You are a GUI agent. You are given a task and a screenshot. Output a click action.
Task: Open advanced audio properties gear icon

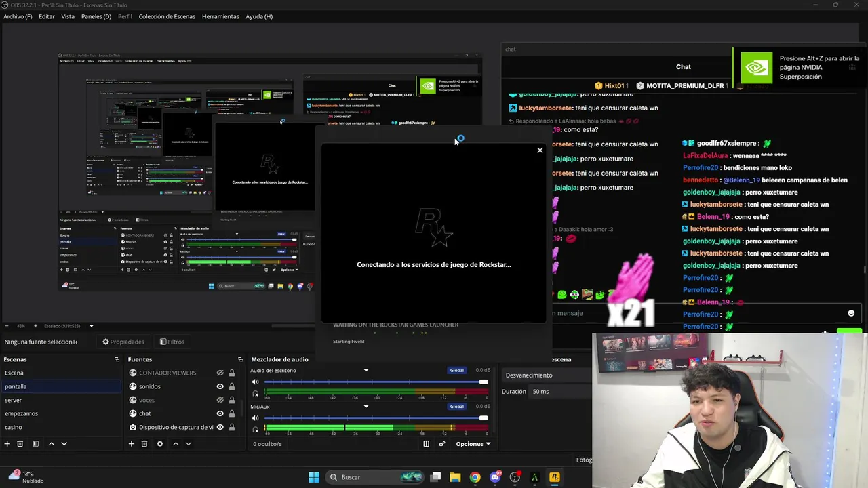[442, 444]
